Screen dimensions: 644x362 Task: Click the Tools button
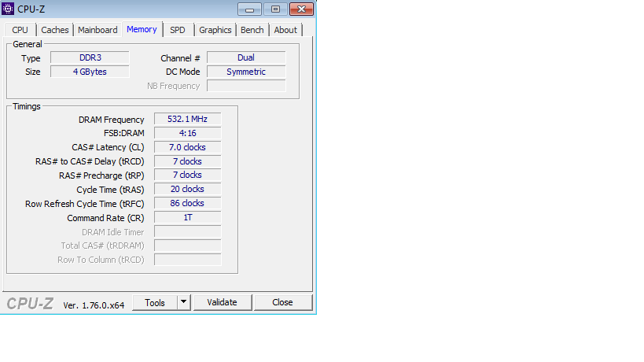(x=155, y=303)
